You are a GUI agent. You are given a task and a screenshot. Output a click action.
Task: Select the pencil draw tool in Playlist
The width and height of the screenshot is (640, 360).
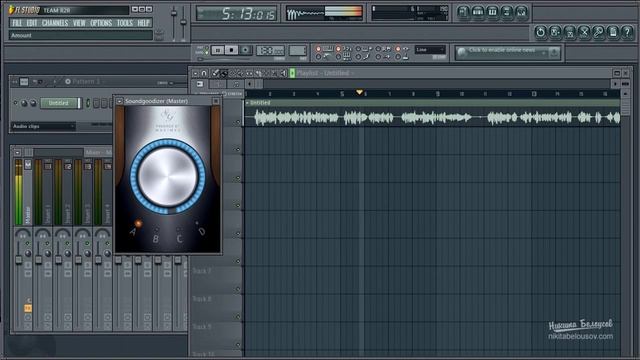point(216,73)
